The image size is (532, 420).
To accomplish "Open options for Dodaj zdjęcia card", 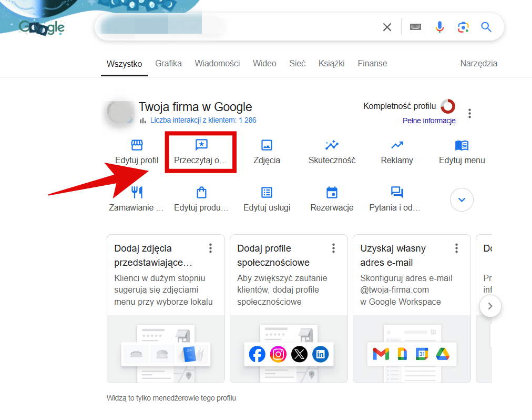I will [x=211, y=248].
